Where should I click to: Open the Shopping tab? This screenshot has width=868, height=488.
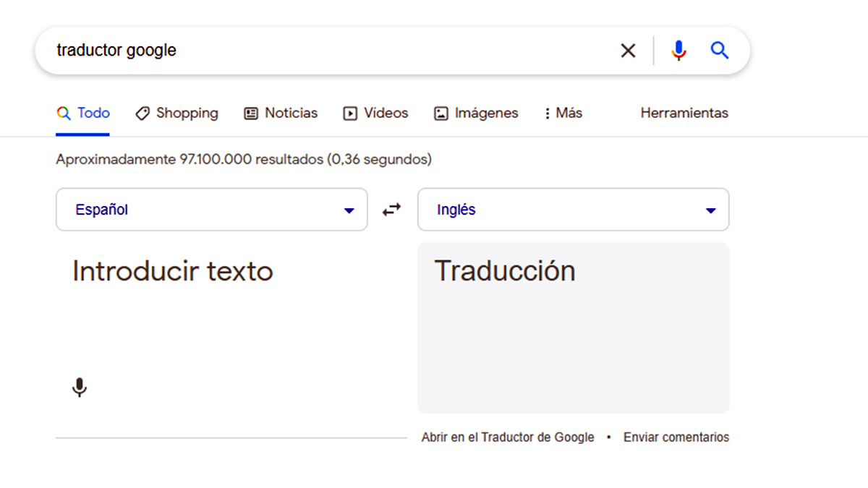pos(176,114)
